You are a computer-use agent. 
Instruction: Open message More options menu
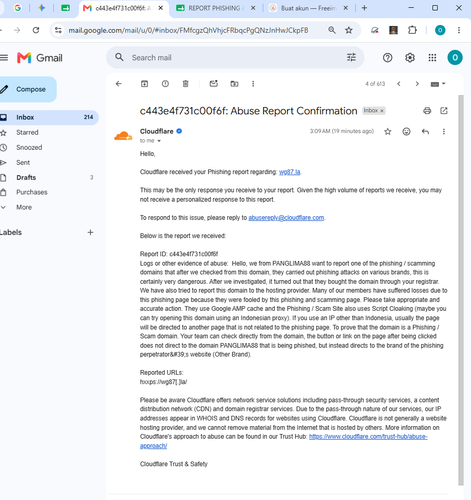444,132
